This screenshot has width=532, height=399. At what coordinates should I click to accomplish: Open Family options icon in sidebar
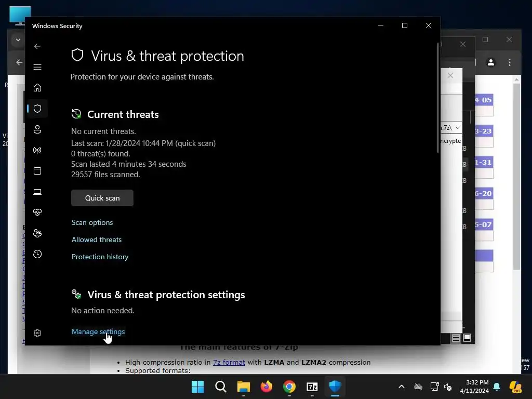(37, 233)
